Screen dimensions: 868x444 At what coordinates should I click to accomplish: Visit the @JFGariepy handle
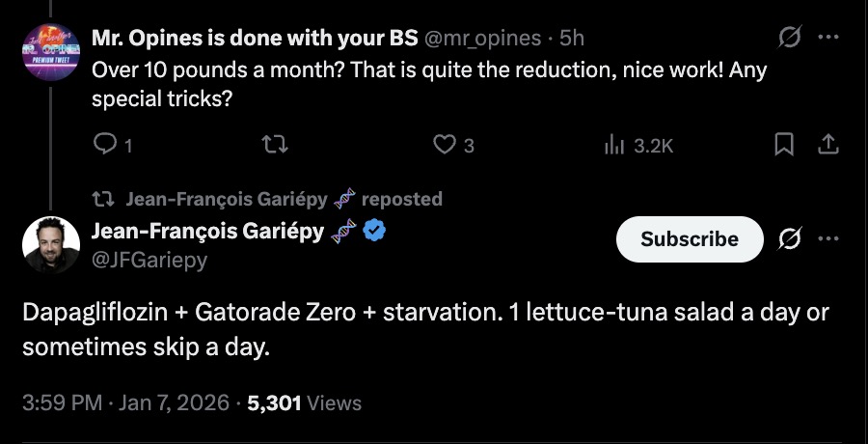pyautogui.click(x=149, y=260)
